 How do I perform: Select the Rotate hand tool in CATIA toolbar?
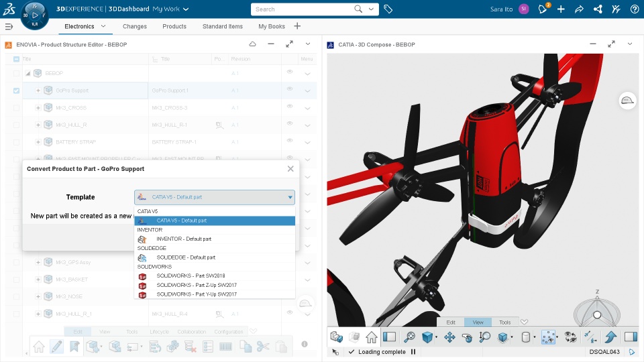pyautogui.click(x=467, y=337)
